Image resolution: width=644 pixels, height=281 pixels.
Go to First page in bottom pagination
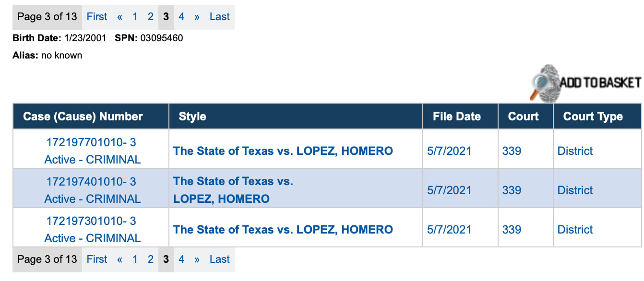(97, 259)
